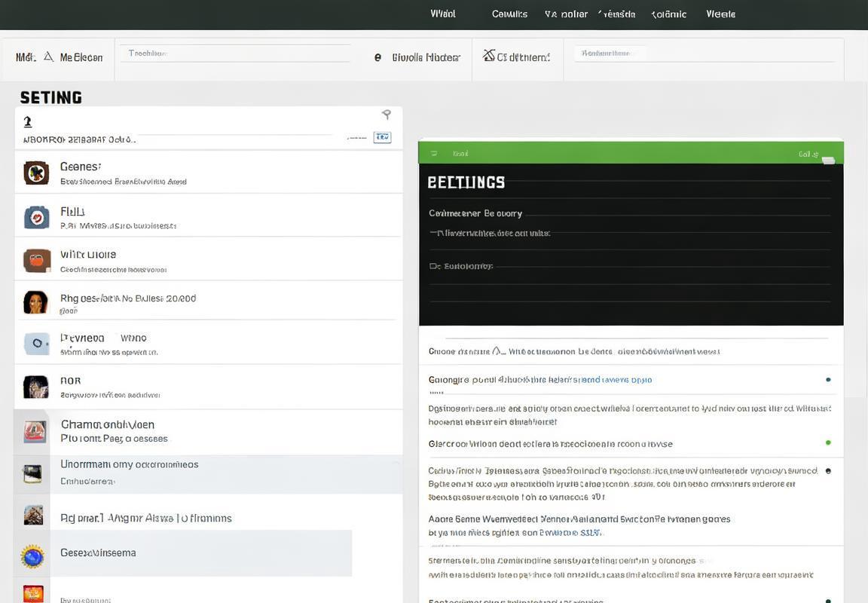Click the blue globe icon next to 'Gesexaviinseema'
This screenshot has width=868, height=603.
(x=32, y=556)
